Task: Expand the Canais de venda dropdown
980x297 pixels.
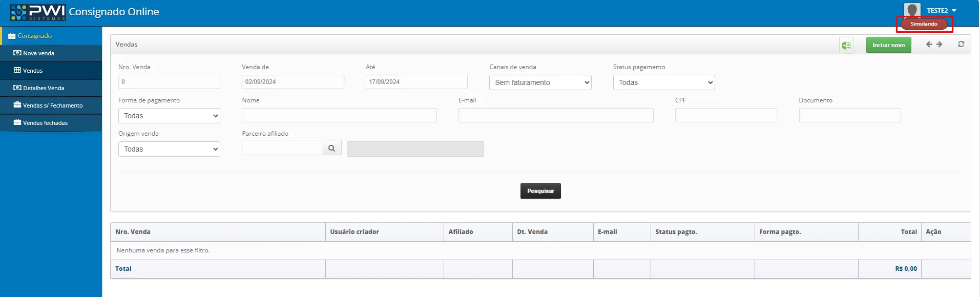Action: [x=540, y=82]
